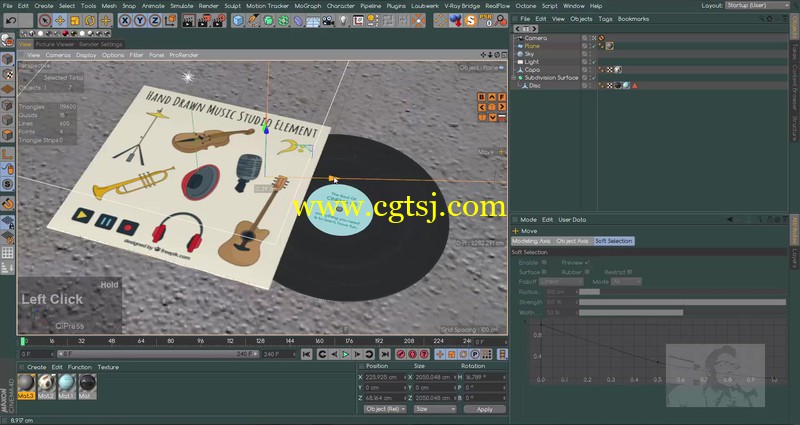
Task: Adjust the Strength slider
Action: (x=683, y=302)
